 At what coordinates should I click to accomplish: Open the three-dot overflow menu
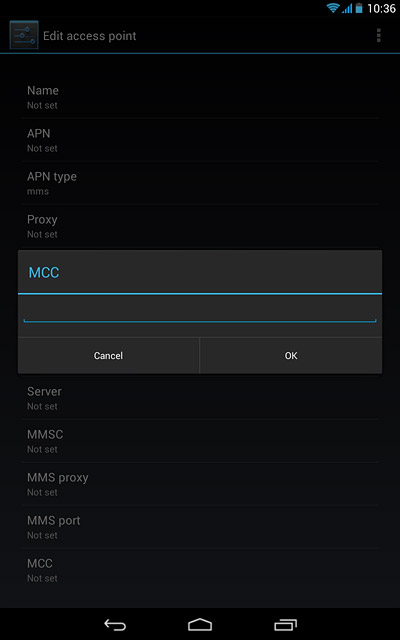[379, 36]
